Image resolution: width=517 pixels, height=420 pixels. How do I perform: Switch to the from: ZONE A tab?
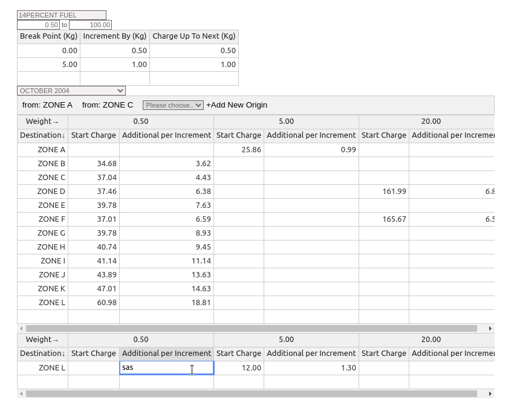coord(47,105)
